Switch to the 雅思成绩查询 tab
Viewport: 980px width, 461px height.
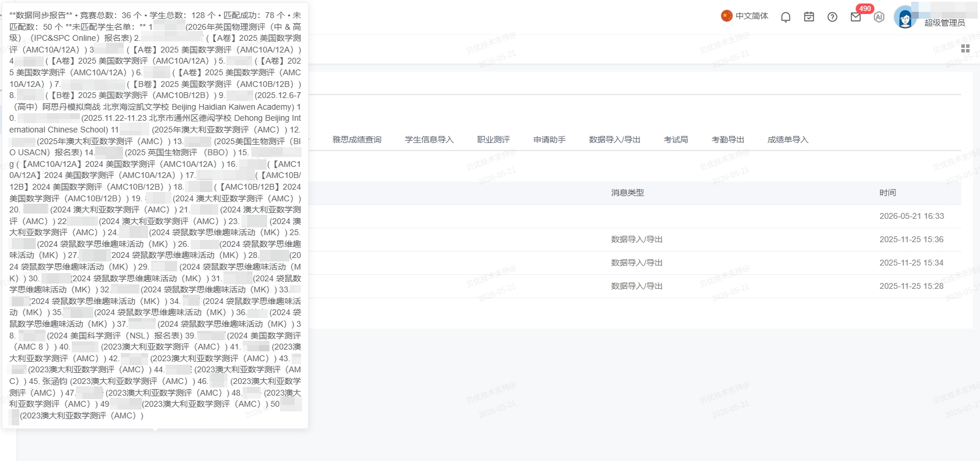tap(357, 139)
